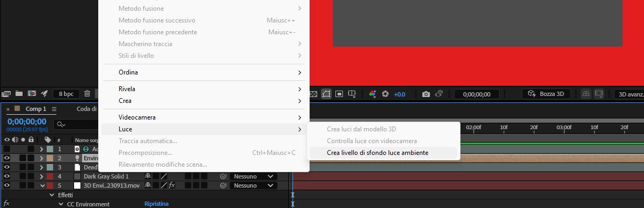The height and width of the screenshot is (208, 644).
Task: Choose Crea livello di sfondo luce ambiente
Action: pyautogui.click(x=383, y=153)
